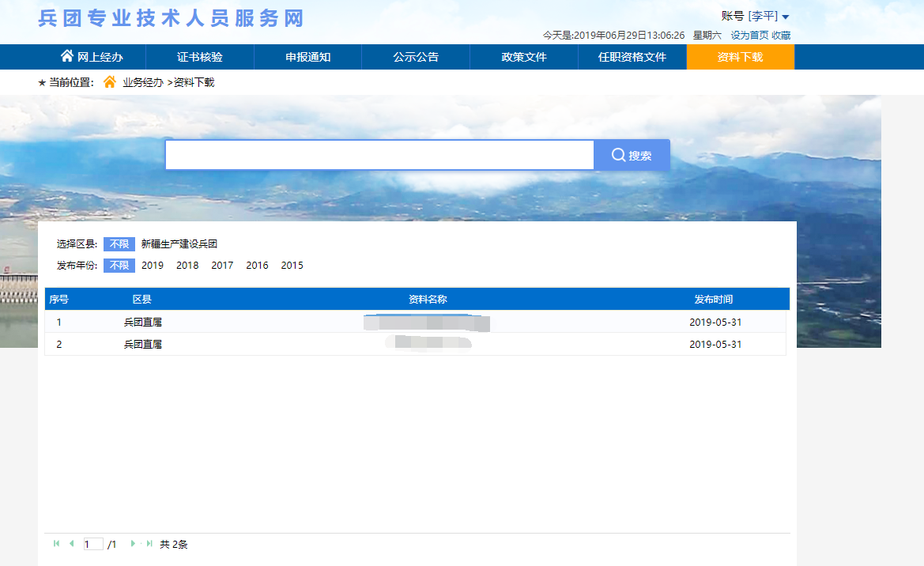924x566 pixels.
Task: Open the first row document name
Action: pos(428,323)
